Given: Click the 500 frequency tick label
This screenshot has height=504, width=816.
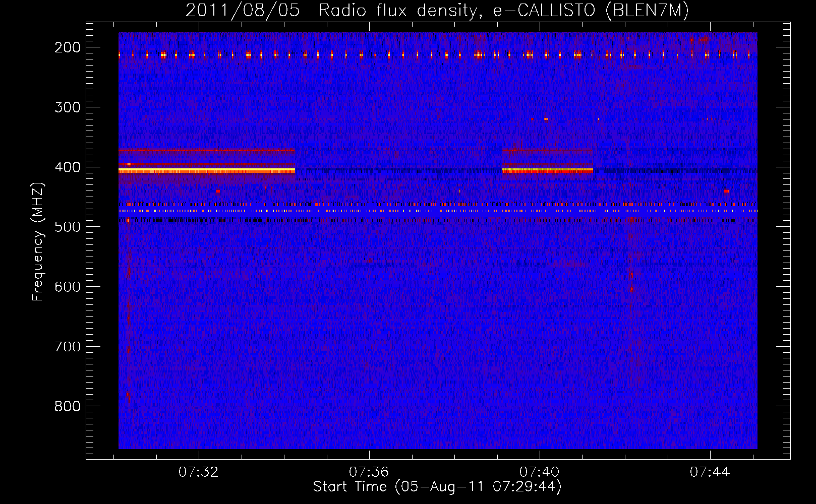Looking at the screenshot, I should tap(67, 227).
